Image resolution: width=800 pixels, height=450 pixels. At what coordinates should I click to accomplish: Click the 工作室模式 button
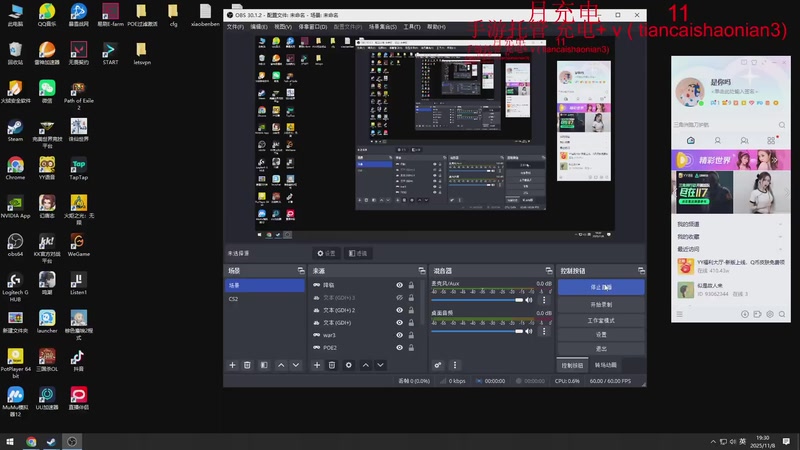(x=600, y=319)
